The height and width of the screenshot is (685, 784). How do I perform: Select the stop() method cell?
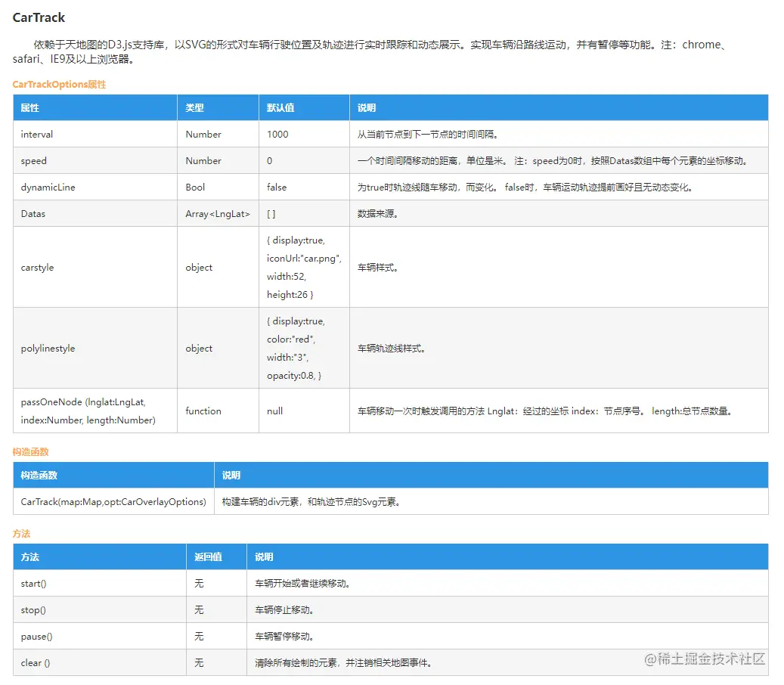click(100, 609)
